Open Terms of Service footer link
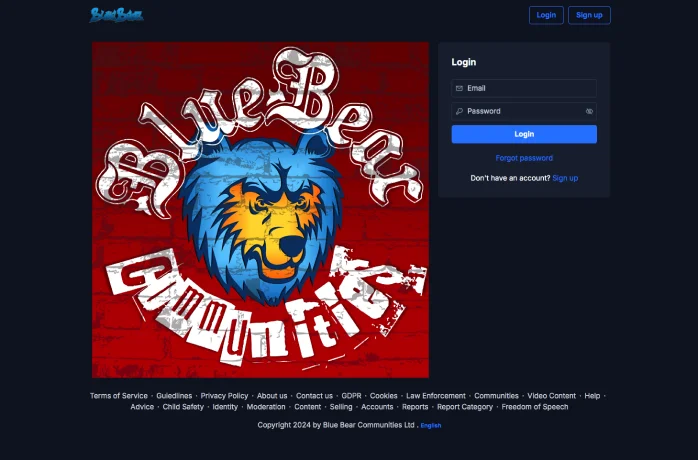The height and width of the screenshot is (460, 698). (119, 396)
